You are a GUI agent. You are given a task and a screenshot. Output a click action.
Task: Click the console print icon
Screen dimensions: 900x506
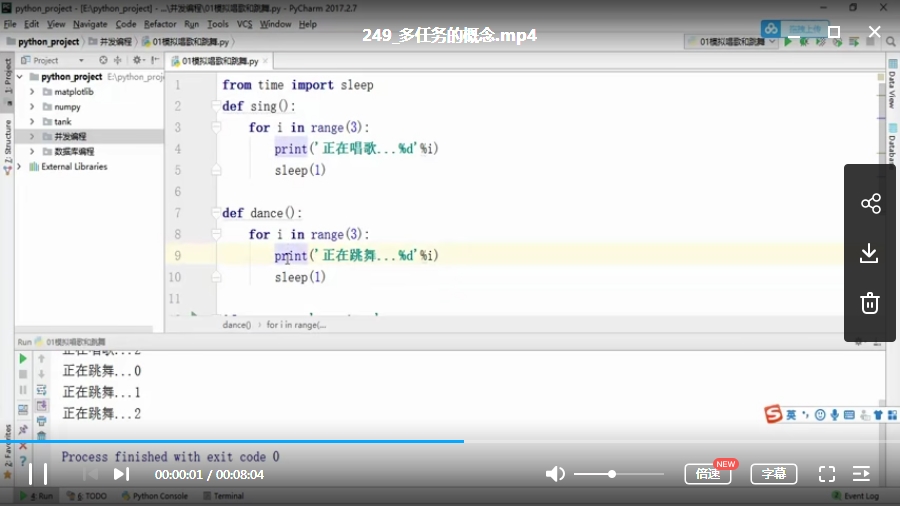tap(41, 421)
